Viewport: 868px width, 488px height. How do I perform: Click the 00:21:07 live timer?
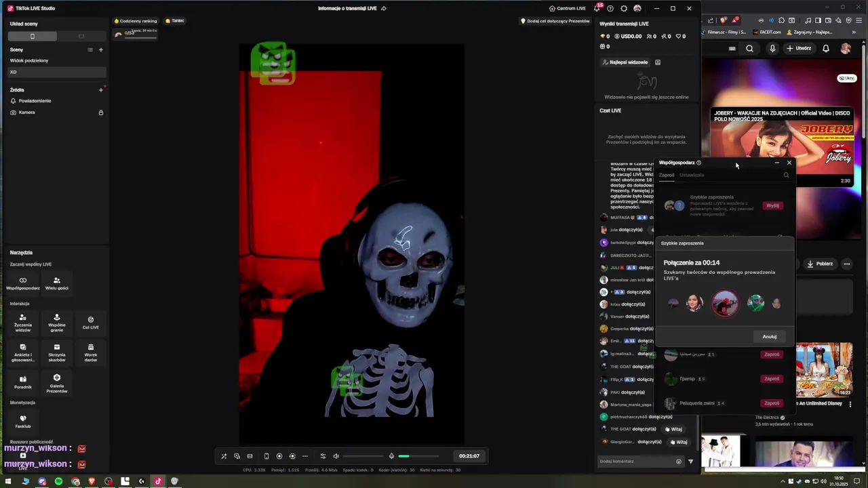pyautogui.click(x=469, y=456)
